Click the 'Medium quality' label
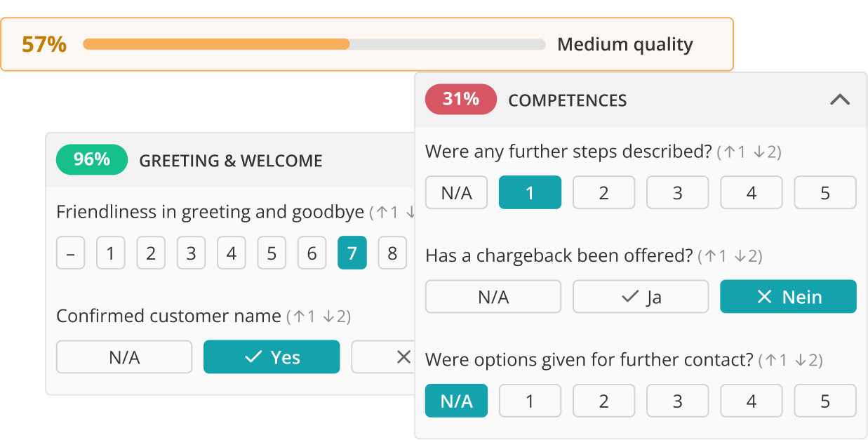 click(x=625, y=44)
